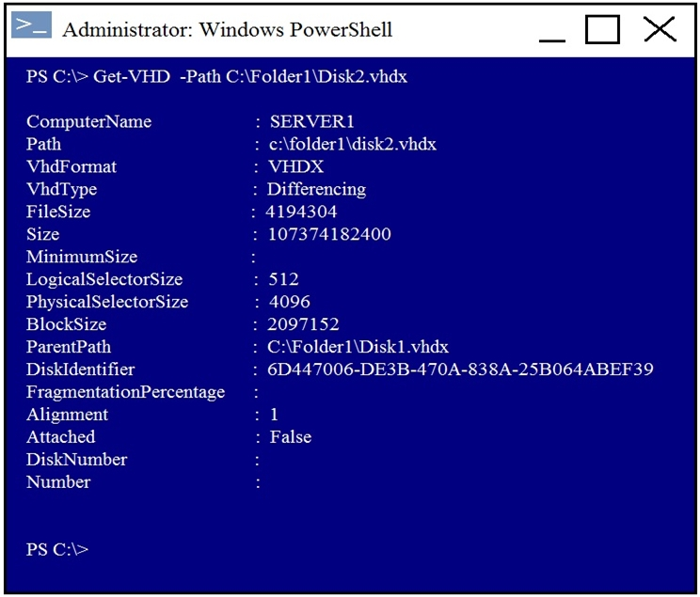Select the c:\folder1\disk2.vhdx path value
700x597 pixels.
click(x=352, y=144)
